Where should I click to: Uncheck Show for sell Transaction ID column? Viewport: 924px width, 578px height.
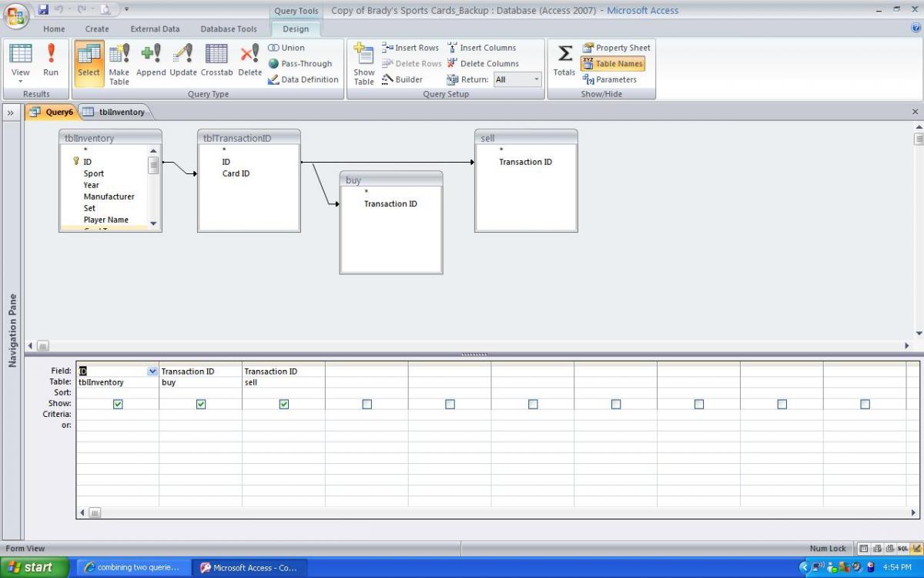pos(284,404)
